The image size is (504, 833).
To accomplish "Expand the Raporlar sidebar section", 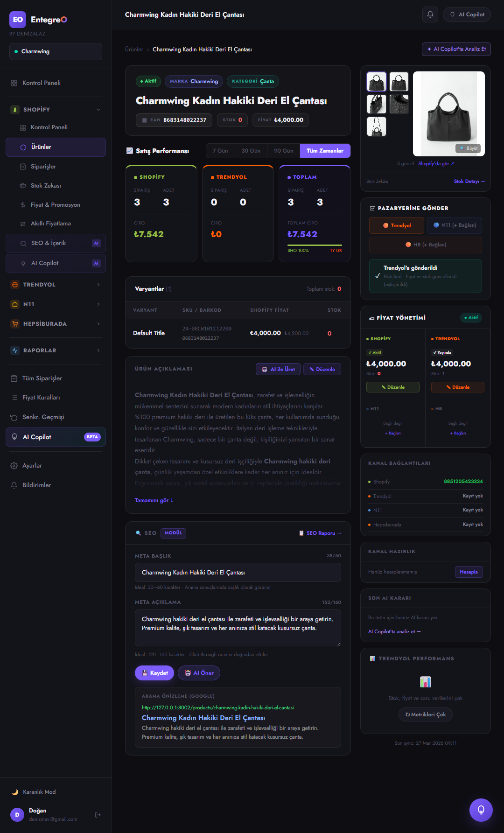I will (x=98, y=350).
